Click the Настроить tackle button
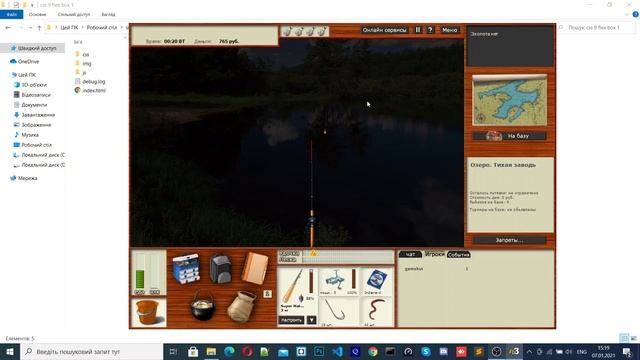 tap(291, 320)
